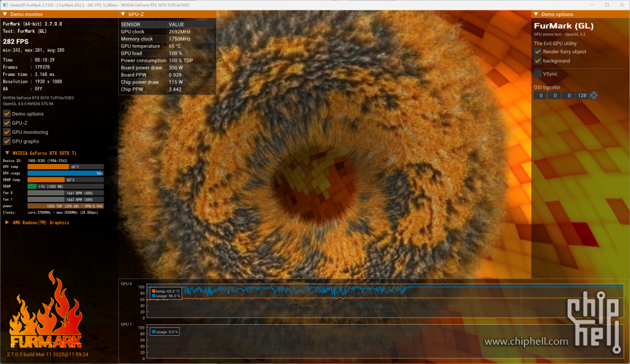The width and height of the screenshot is (630, 364).
Task: Collapse the NVIDIA GeForce RTX 5070 Ti section
Action: (7, 153)
